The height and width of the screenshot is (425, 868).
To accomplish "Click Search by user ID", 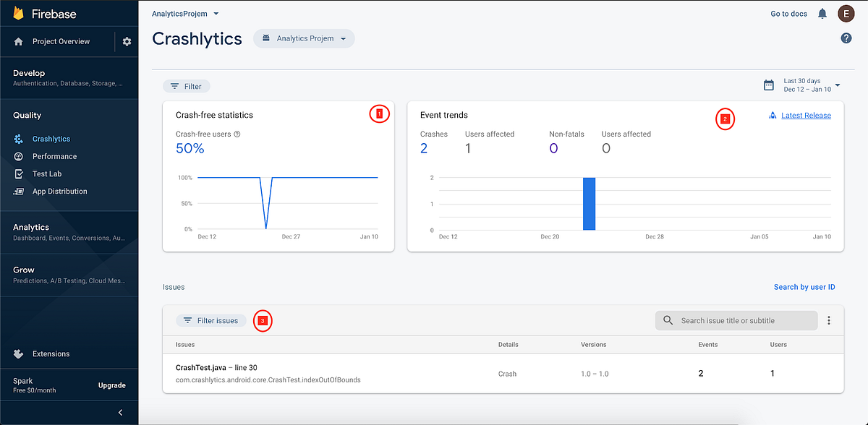I will pos(804,286).
